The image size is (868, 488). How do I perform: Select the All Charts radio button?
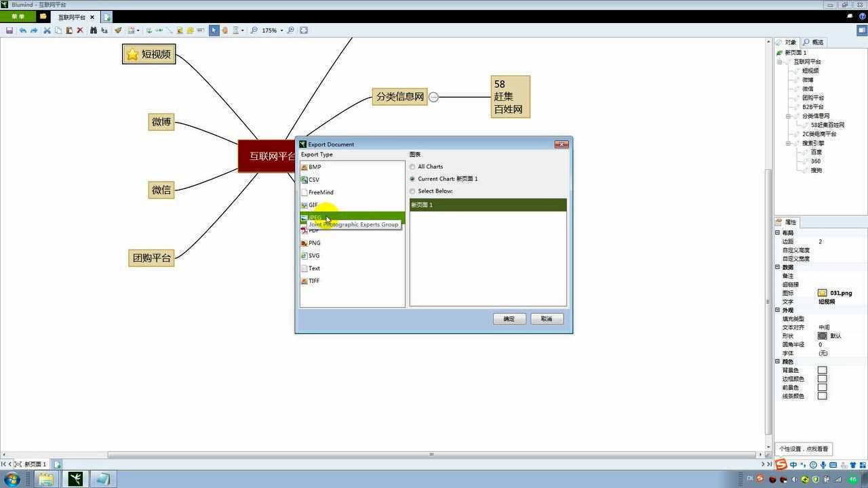pyautogui.click(x=412, y=167)
